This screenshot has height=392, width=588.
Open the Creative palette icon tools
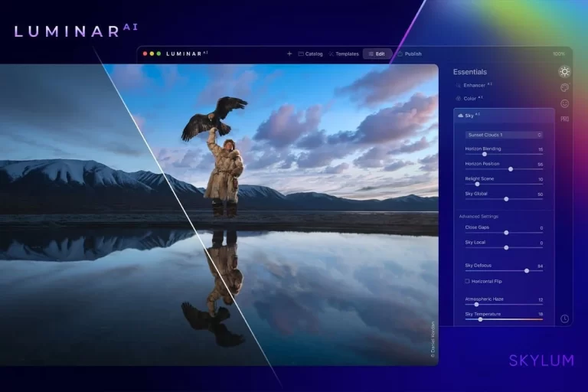point(564,88)
